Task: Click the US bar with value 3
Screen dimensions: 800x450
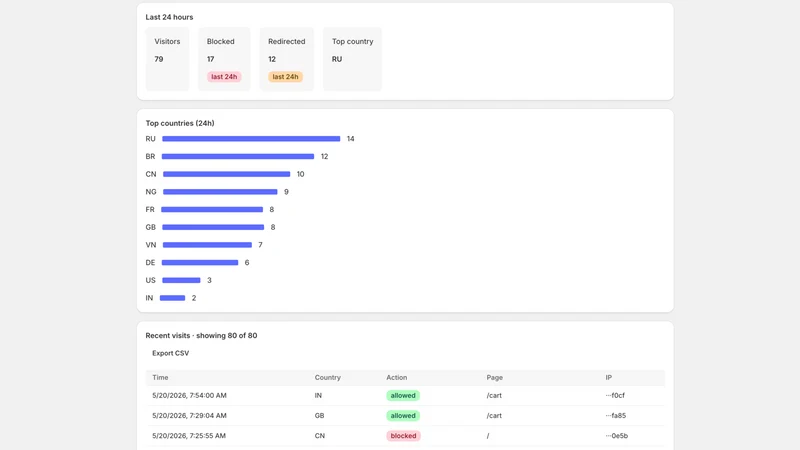Action: (x=181, y=280)
